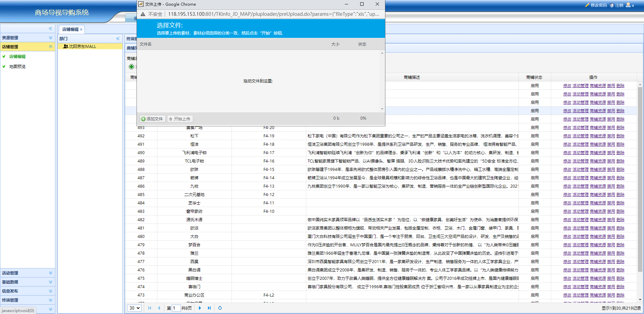Click the 开始上传 button in the upload dialog
The height and width of the screenshot is (314, 644).
[x=180, y=119]
